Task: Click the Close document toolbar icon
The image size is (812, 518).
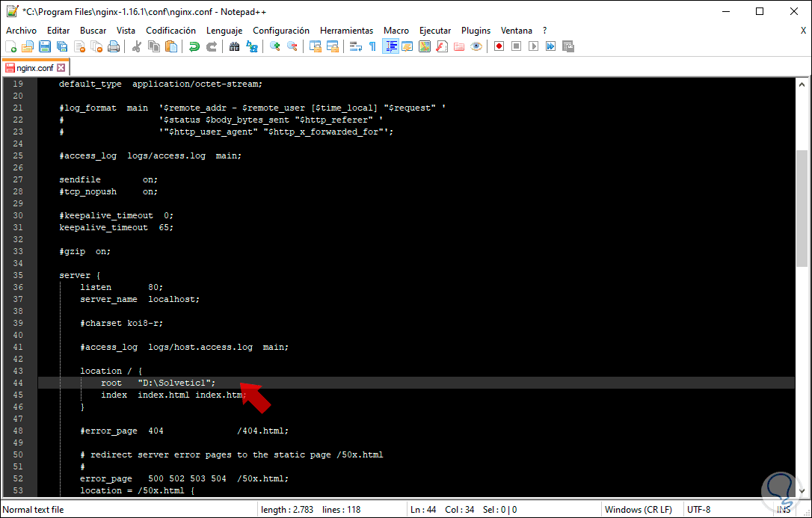Action: [80, 46]
